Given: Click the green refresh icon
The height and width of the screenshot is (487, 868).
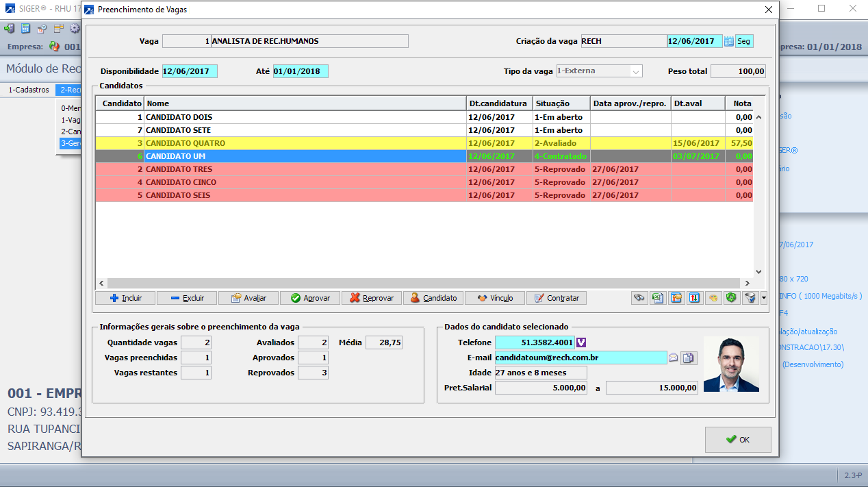Looking at the screenshot, I should click(732, 298).
